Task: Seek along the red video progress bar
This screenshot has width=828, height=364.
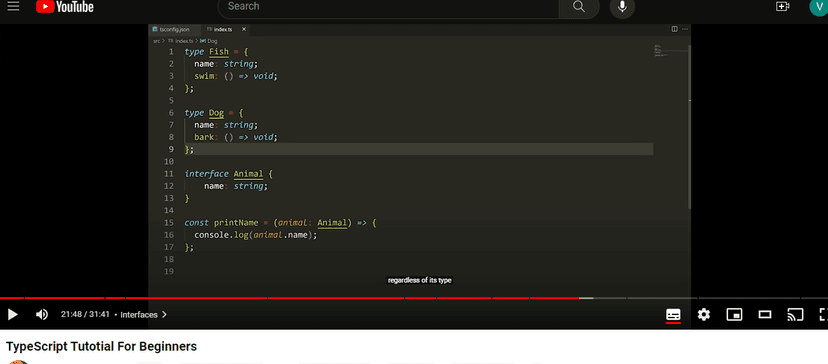Action: coord(414,298)
